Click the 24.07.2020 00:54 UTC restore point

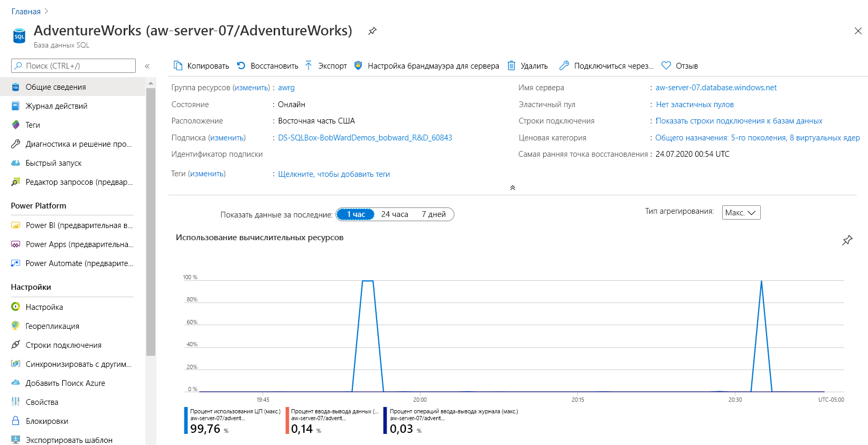(693, 154)
